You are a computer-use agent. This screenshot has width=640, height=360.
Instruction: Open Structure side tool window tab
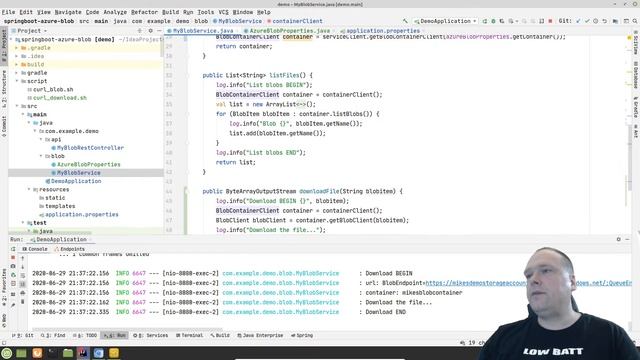pos(4,89)
